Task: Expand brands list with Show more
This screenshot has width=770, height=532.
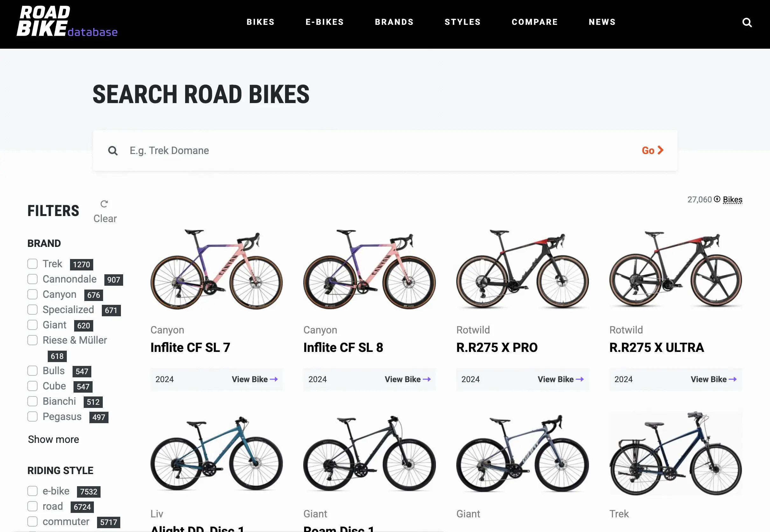Action: pyautogui.click(x=53, y=439)
